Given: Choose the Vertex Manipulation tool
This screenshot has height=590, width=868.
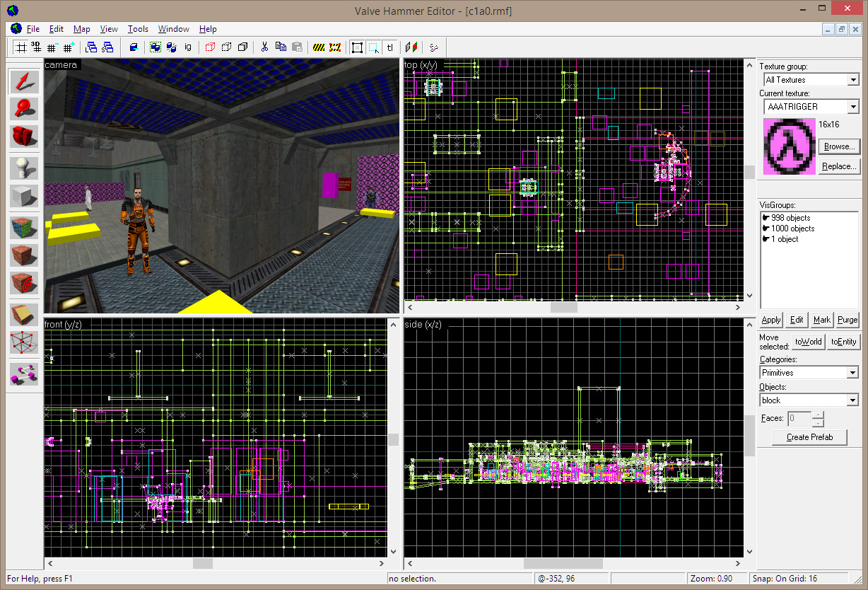Looking at the screenshot, I should 24,341.
